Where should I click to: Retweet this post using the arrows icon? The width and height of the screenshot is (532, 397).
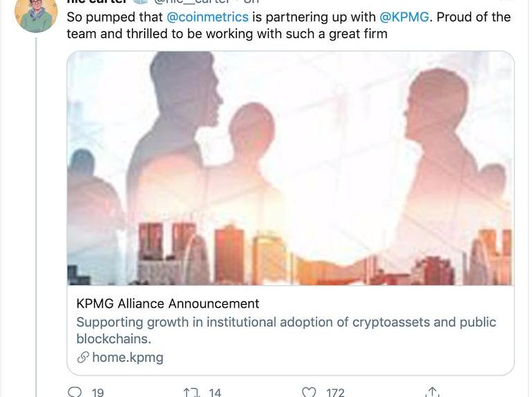pyautogui.click(x=192, y=393)
